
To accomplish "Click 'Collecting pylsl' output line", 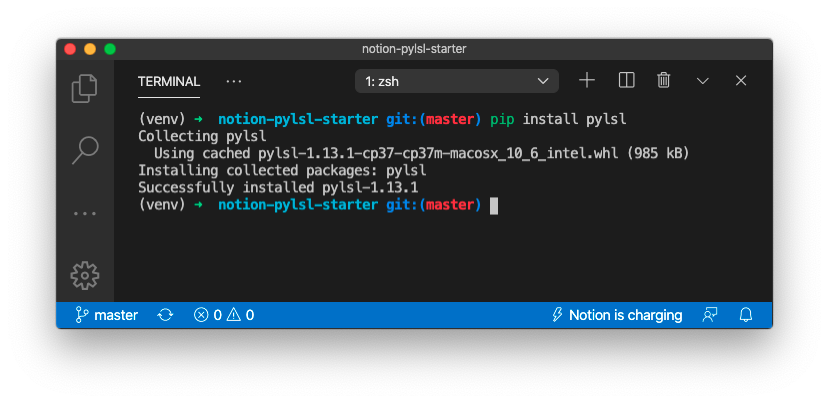I will [x=202, y=136].
